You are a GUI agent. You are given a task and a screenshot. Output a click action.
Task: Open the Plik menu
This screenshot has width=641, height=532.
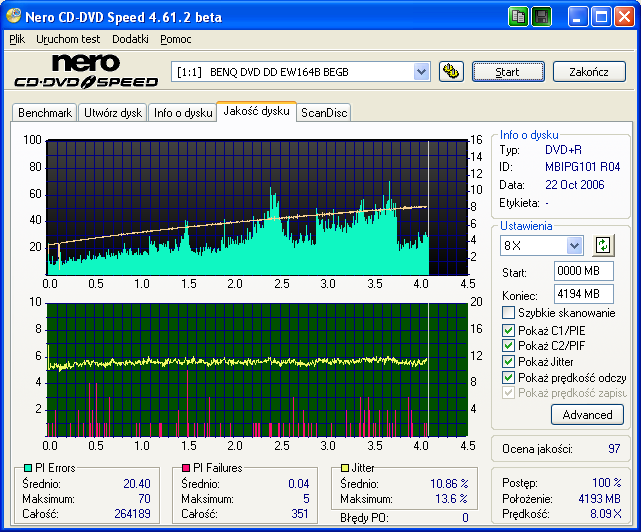click(x=17, y=39)
